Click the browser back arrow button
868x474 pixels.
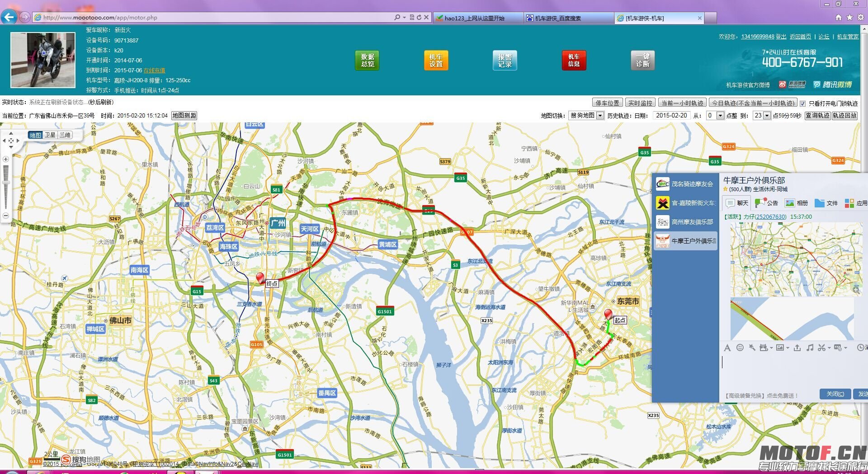9,17
